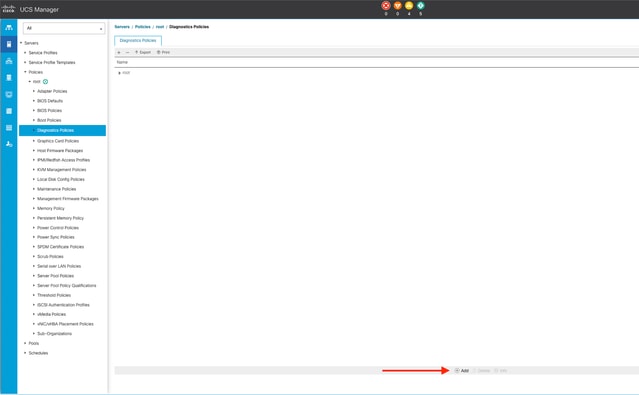Click the Delete button in bottom bar
Image resolution: width=639 pixels, height=395 pixels.
coord(481,371)
